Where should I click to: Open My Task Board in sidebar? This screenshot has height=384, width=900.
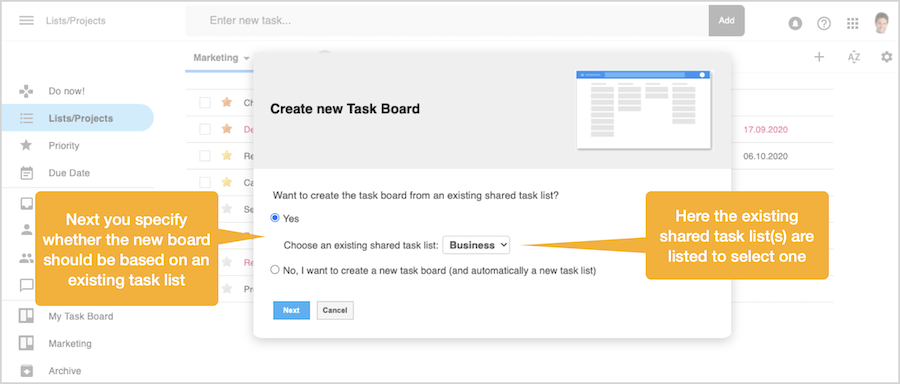point(81,316)
